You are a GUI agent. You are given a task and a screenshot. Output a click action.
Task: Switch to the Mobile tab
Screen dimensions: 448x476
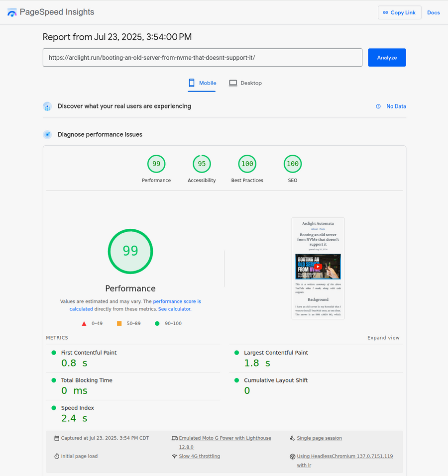pos(202,83)
